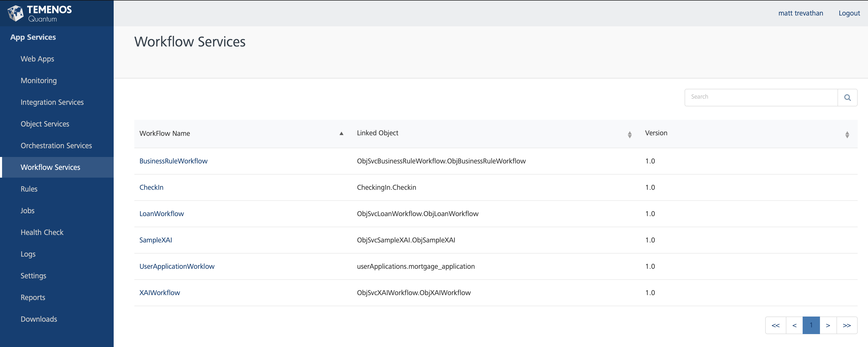
Task: Open the CheckIn workflow
Action: [151, 187]
